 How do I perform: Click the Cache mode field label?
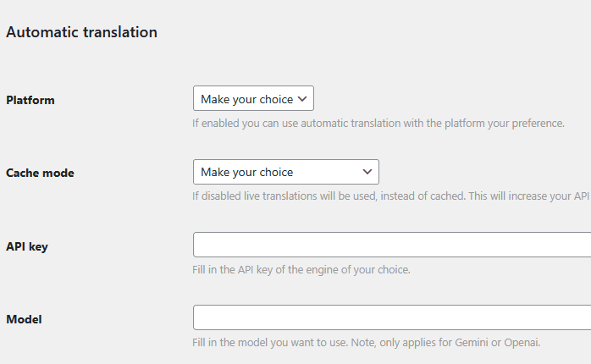(40, 173)
